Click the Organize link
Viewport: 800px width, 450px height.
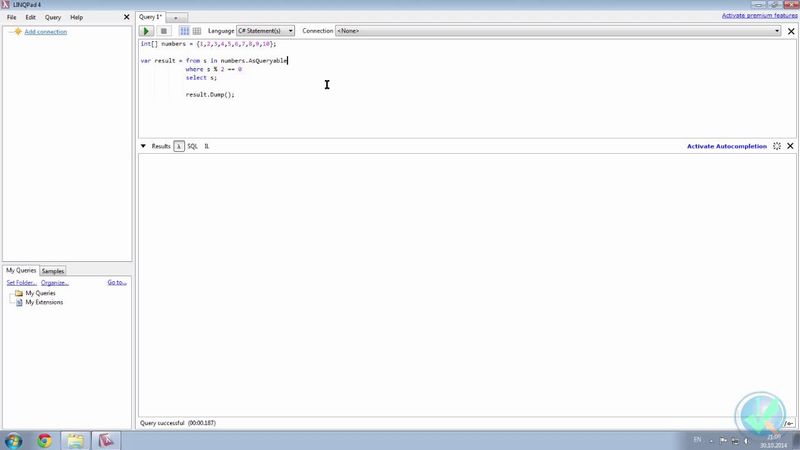(55, 283)
